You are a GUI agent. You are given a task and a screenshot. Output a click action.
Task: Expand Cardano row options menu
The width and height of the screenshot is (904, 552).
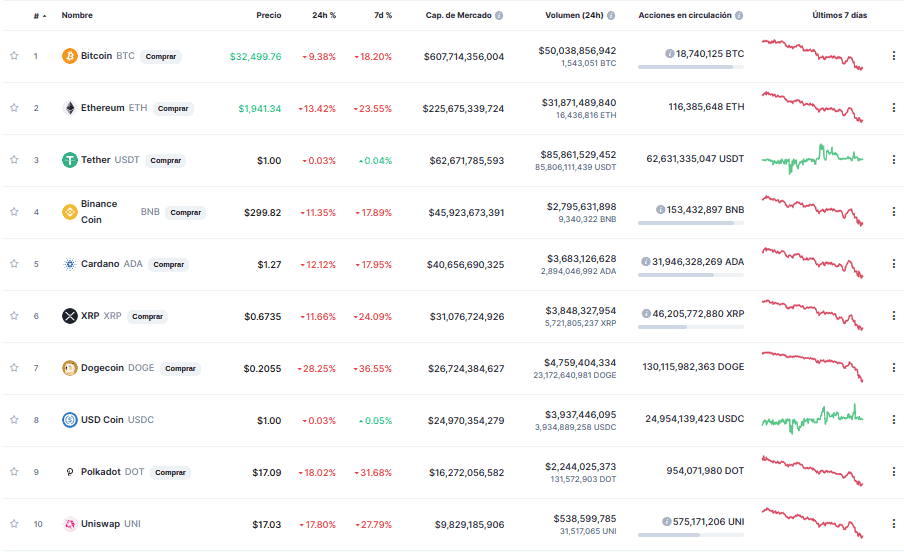click(894, 264)
